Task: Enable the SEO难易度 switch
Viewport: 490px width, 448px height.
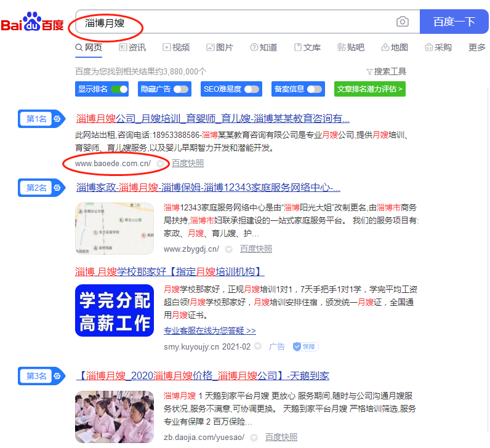Action: 252,89
